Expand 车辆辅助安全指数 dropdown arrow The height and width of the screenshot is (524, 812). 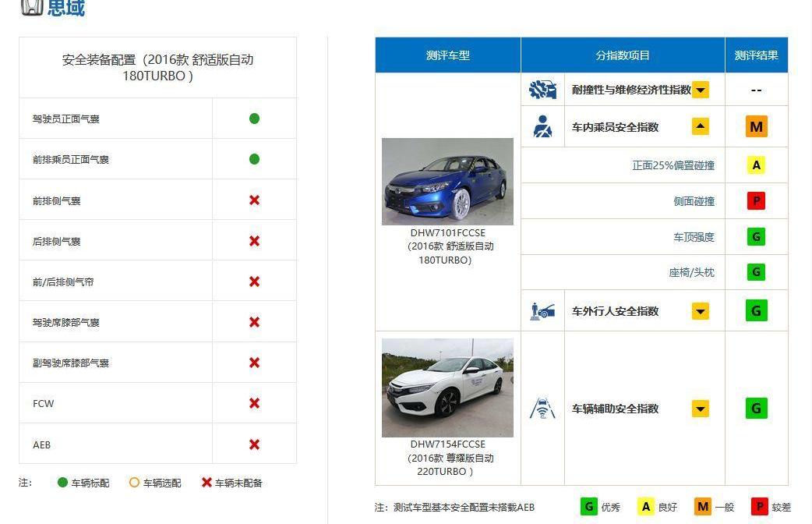pos(700,409)
